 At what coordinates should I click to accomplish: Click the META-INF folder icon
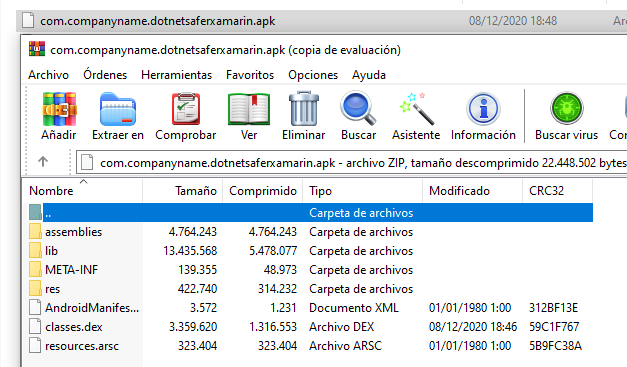pos(35,269)
